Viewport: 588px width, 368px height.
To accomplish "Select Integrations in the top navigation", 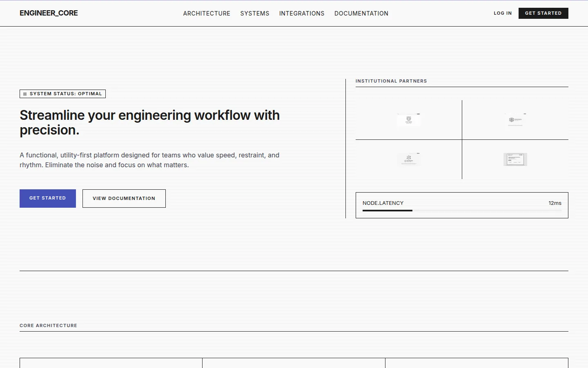I will (302, 13).
